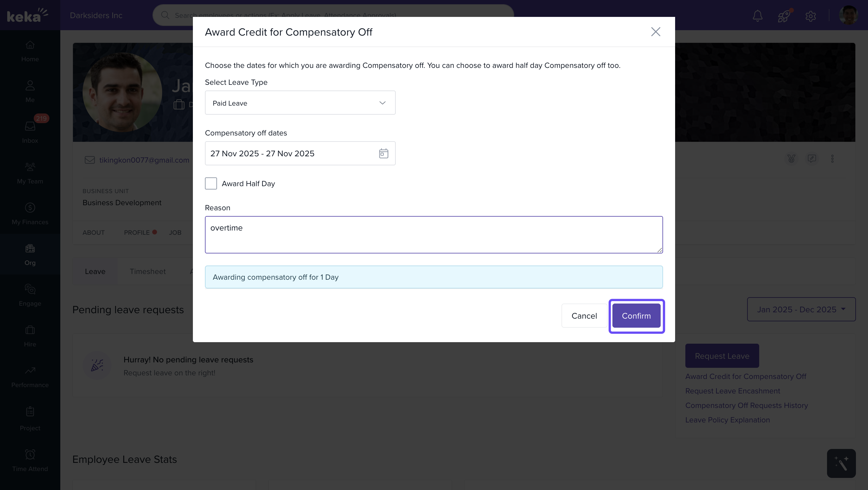The image size is (868, 490).
Task: Click into the Reason text area
Action: coord(434,235)
